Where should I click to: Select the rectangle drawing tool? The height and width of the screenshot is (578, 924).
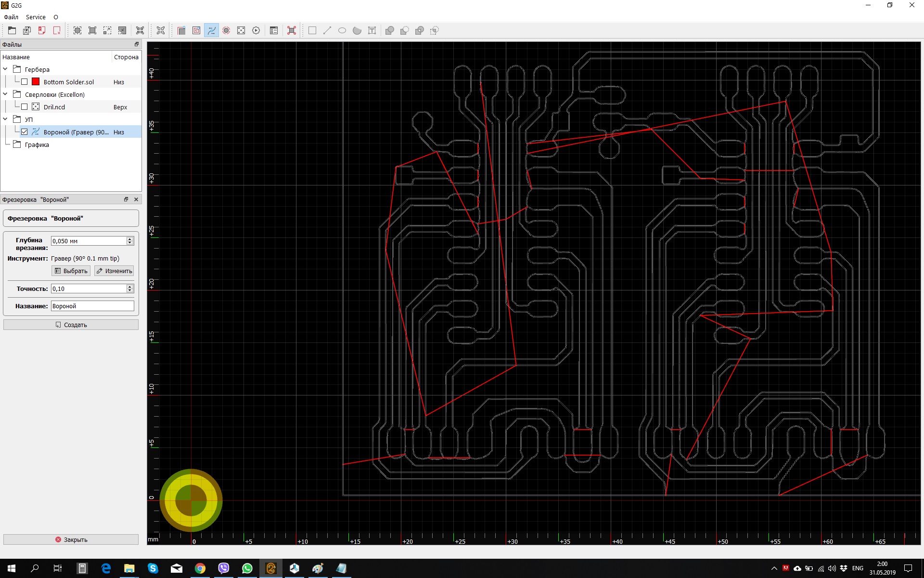coord(312,30)
